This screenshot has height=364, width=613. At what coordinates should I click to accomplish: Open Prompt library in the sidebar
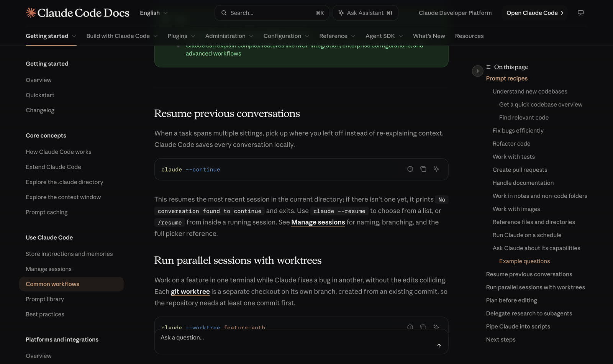pyautogui.click(x=45, y=299)
